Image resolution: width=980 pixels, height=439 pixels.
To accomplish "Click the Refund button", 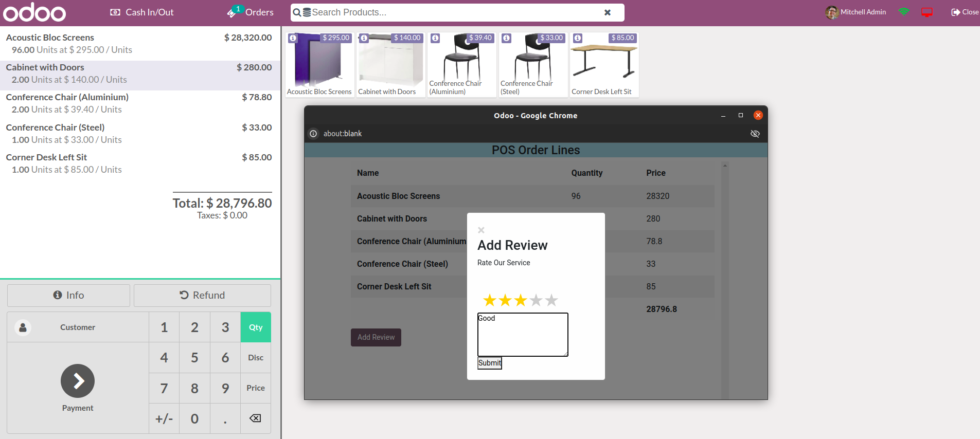I will pos(202,296).
